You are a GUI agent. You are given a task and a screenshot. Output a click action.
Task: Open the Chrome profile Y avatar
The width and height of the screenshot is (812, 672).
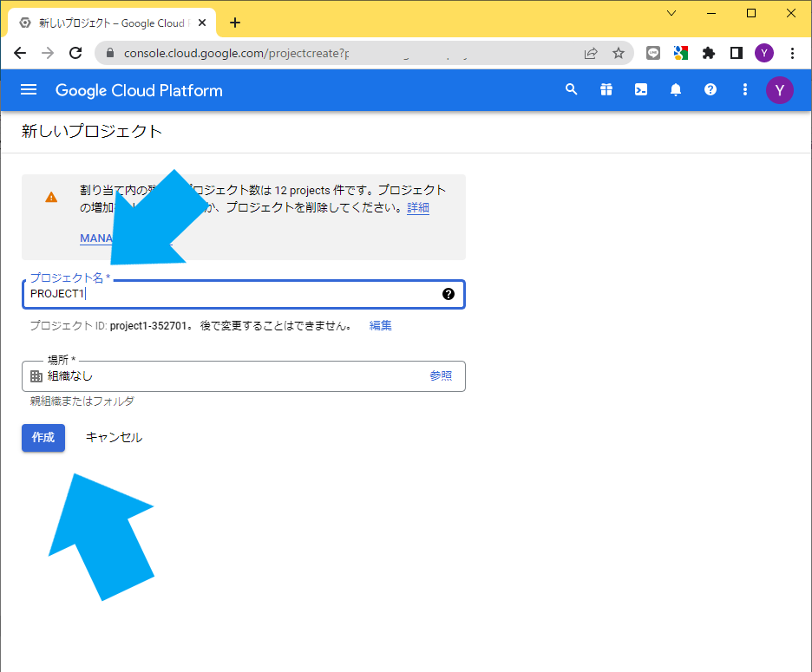(x=763, y=53)
